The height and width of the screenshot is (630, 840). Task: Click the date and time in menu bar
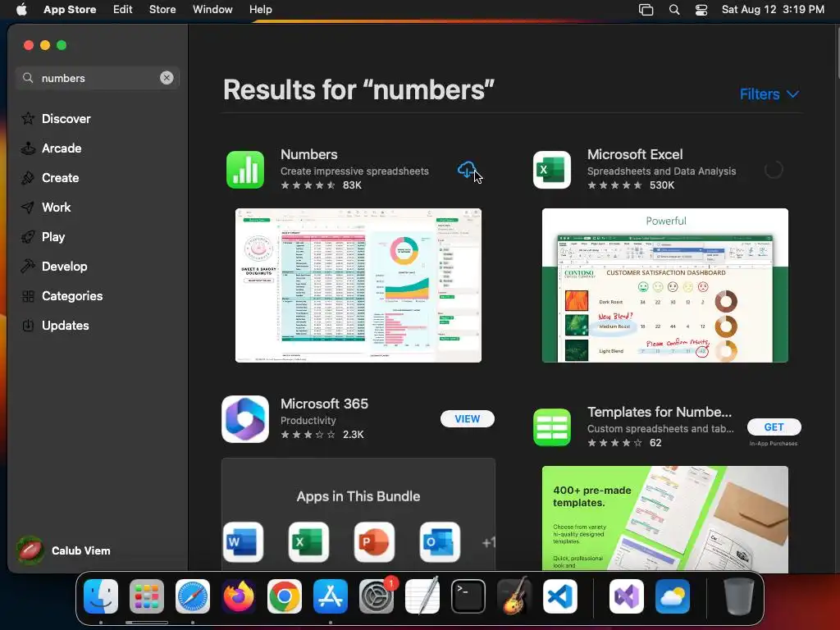pos(773,10)
